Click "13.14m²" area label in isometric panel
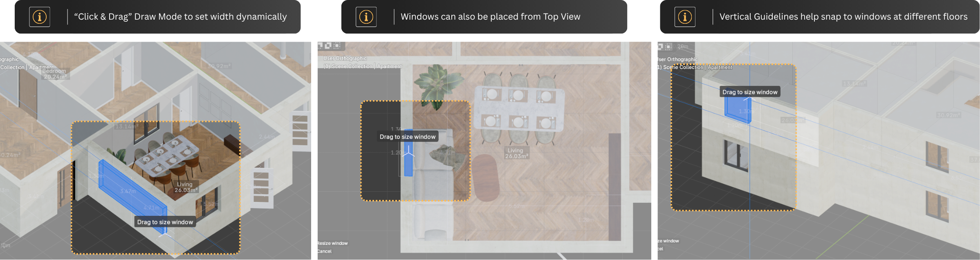Image resolution: width=980 pixels, height=260 pixels. (x=127, y=127)
